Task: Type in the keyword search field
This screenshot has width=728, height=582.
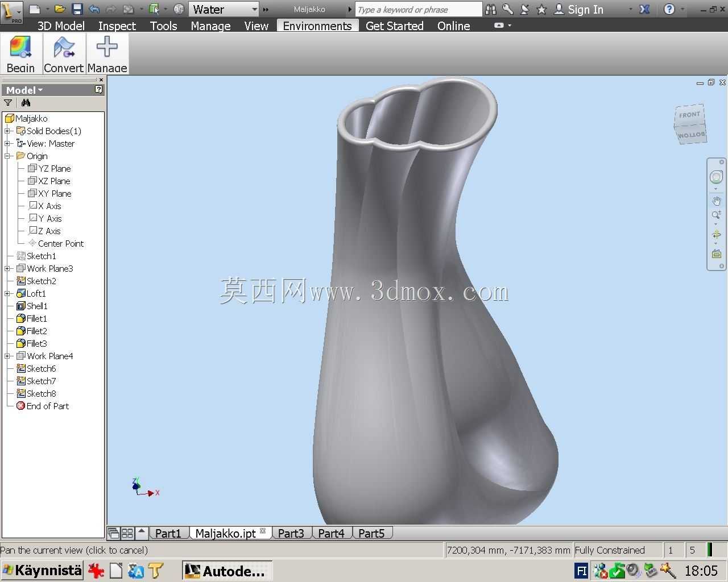Action: 419,10
